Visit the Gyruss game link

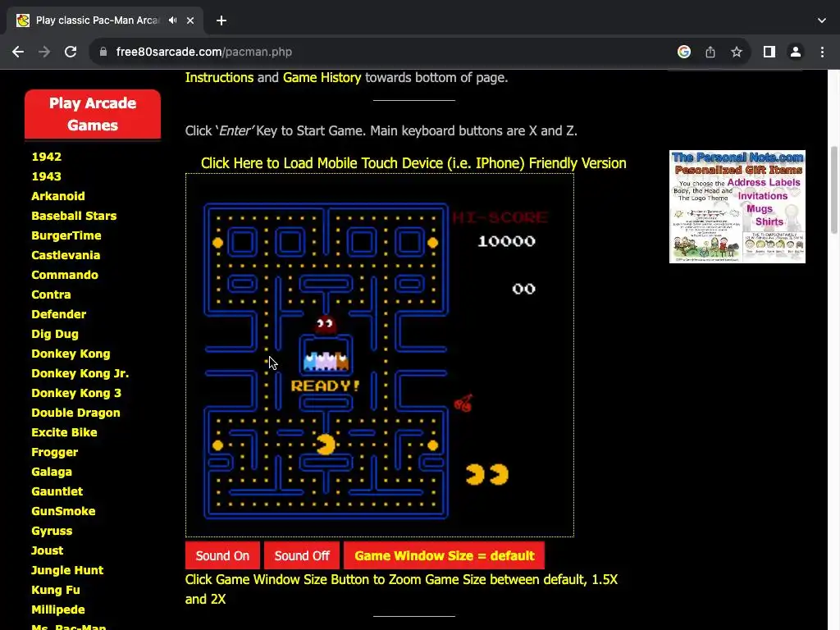[x=52, y=531]
